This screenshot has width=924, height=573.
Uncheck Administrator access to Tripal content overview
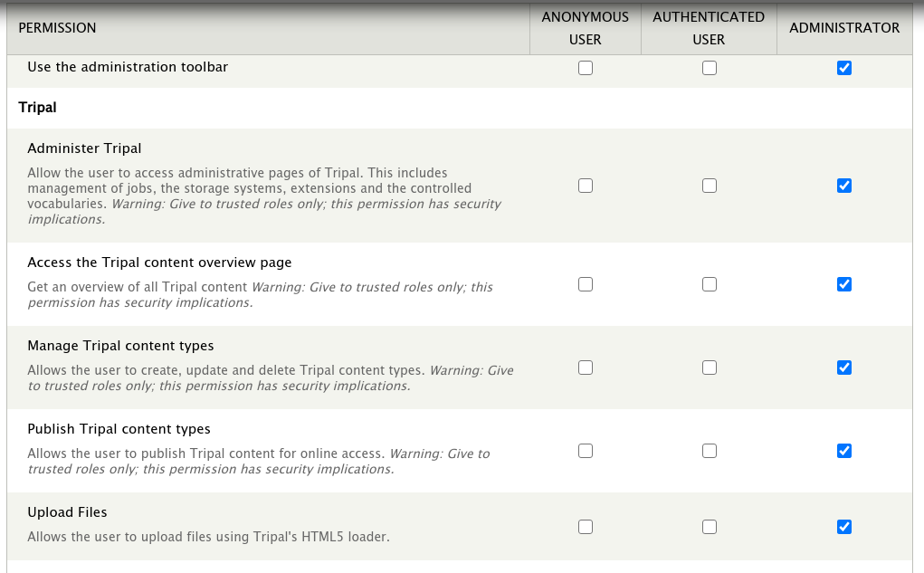843,284
